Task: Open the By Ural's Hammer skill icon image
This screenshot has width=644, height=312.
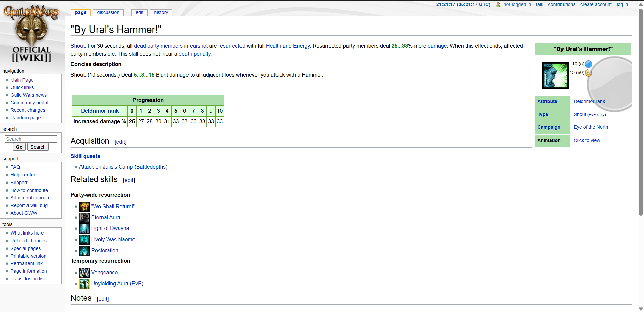Action: tap(555, 75)
